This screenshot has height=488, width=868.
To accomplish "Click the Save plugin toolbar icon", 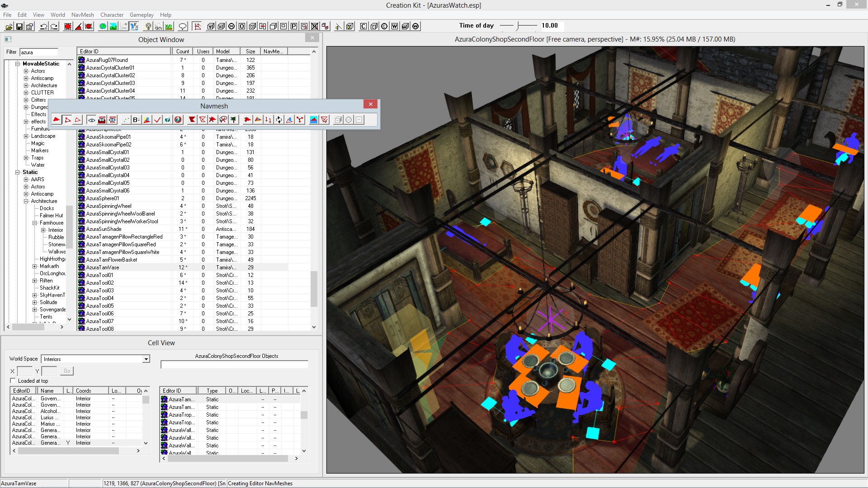I will point(19,26).
